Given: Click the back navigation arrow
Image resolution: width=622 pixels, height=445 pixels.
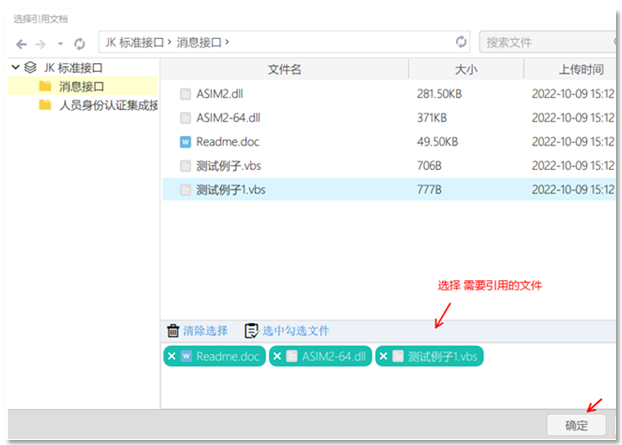Looking at the screenshot, I should click(21, 43).
